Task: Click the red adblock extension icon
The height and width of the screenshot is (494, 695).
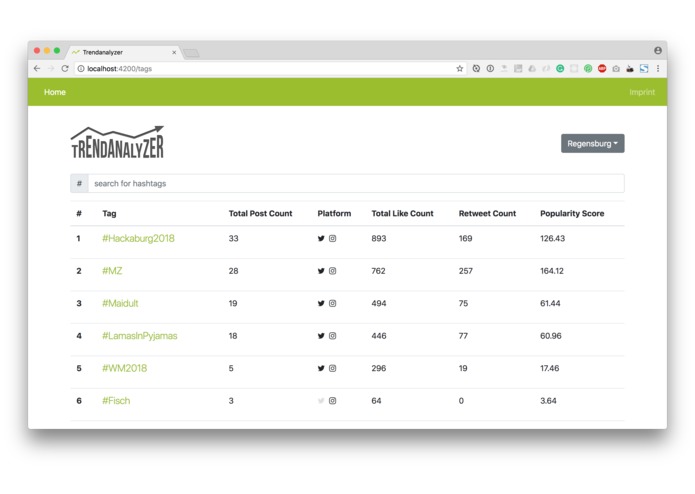Action: click(602, 69)
